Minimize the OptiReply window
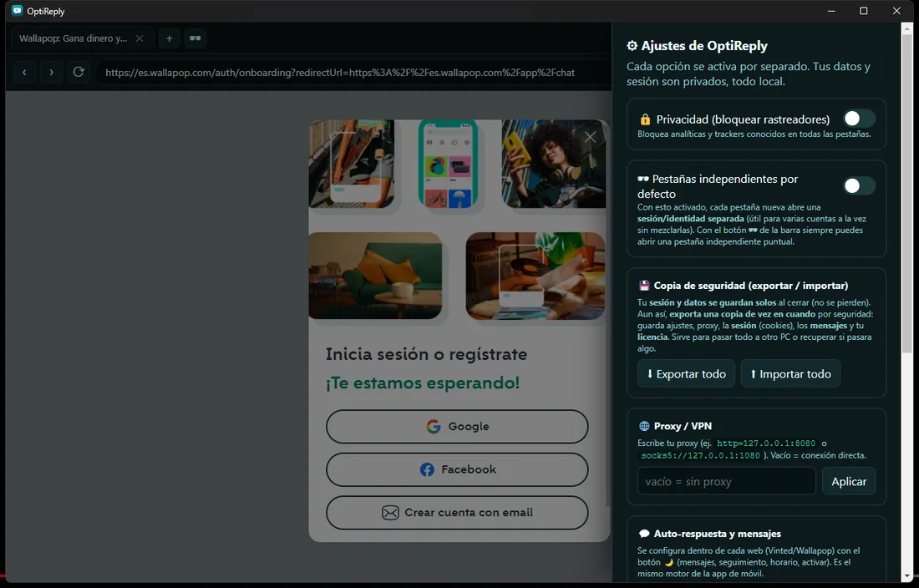This screenshot has height=588, width=919. click(x=831, y=11)
